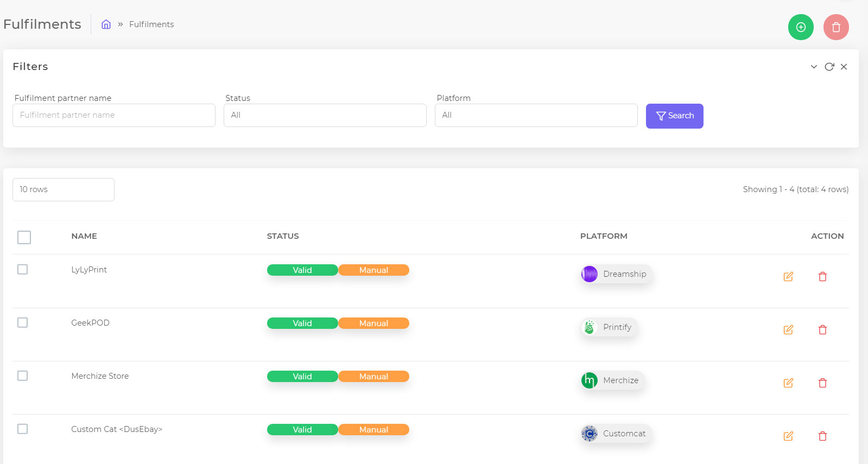Click the Fulfilments breadcrumb link

point(151,24)
